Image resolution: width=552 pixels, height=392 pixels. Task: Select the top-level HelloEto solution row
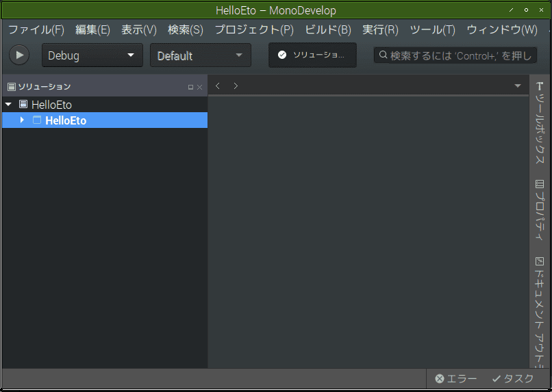[105, 105]
